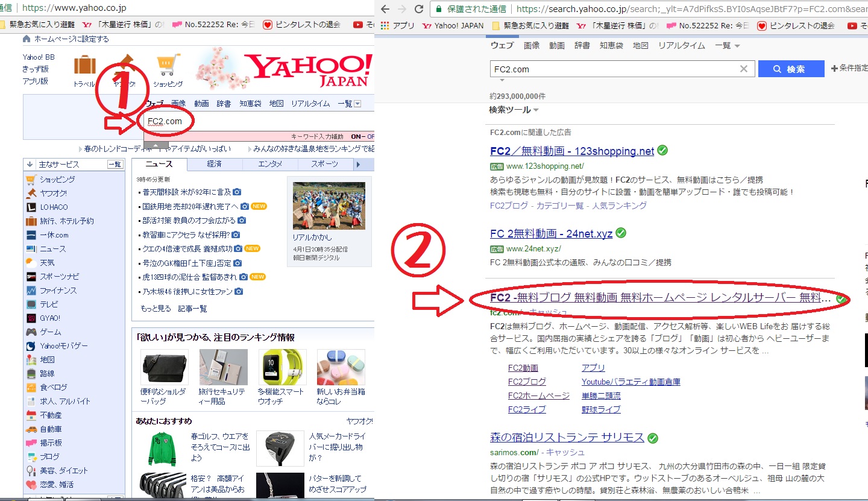This screenshot has height=501, width=868.
Task: Open ショッピング in the services sidebar
Action: click(57, 180)
